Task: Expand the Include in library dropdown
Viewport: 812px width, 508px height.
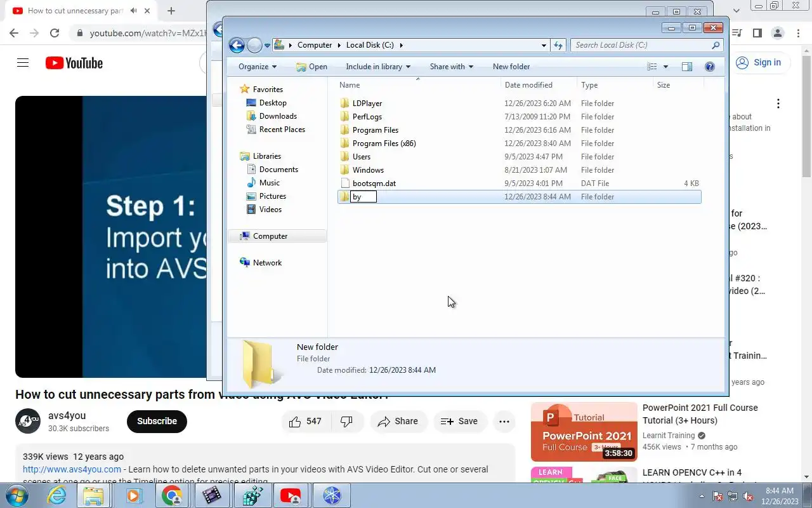Action: pyautogui.click(x=378, y=67)
